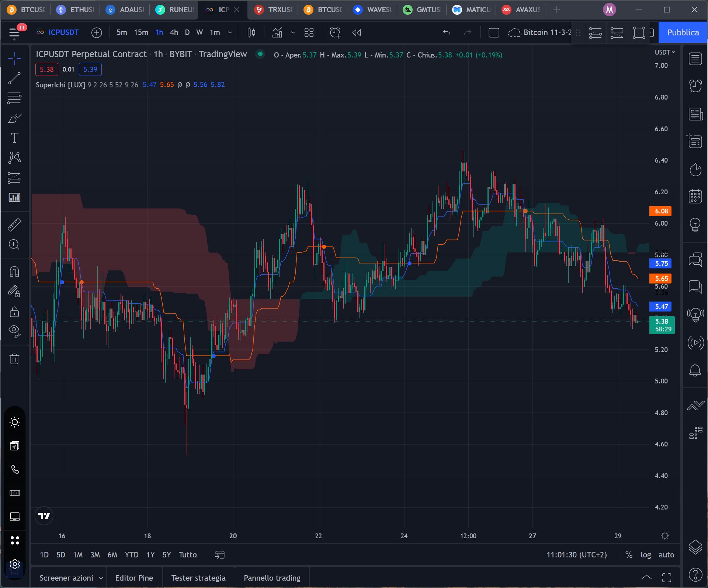This screenshot has height=588, width=708.
Task: Open the economic calendar panel
Action: click(x=695, y=196)
